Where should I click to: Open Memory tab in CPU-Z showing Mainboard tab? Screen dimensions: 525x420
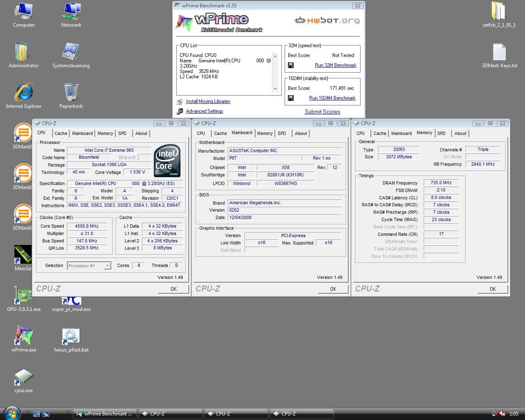click(265, 133)
